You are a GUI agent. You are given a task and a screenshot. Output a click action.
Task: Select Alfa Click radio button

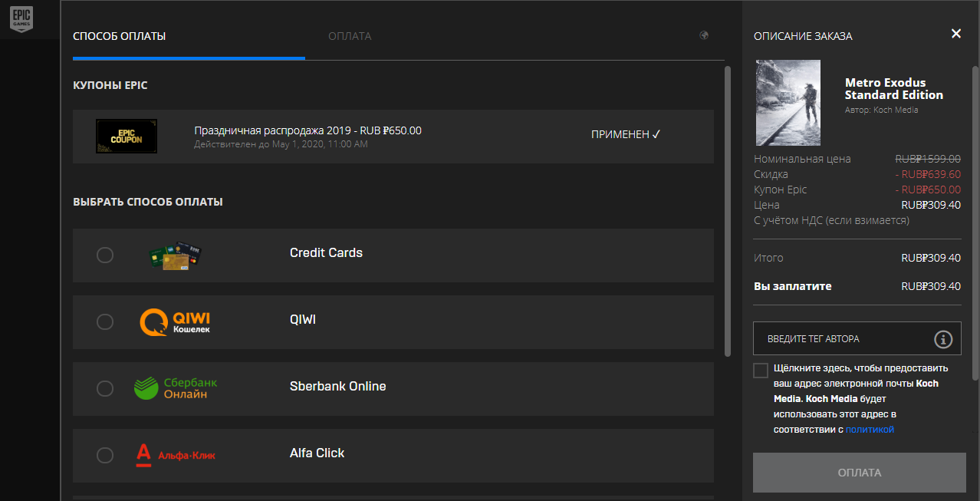[x=105, y=455]
